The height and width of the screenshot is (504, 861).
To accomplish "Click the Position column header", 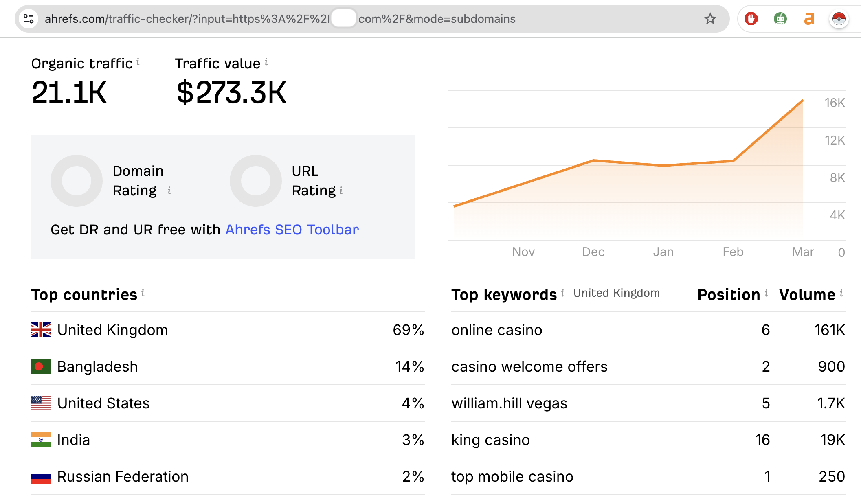I will click(729, 294).
